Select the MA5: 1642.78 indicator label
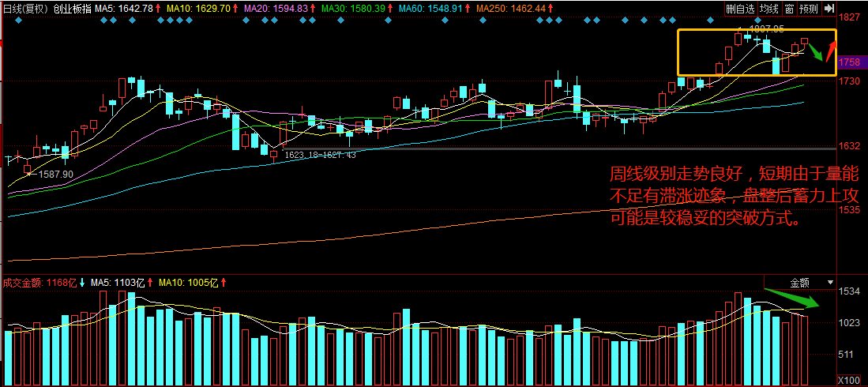The height and width of the screenshot is (387, 868). coord(123,9)
